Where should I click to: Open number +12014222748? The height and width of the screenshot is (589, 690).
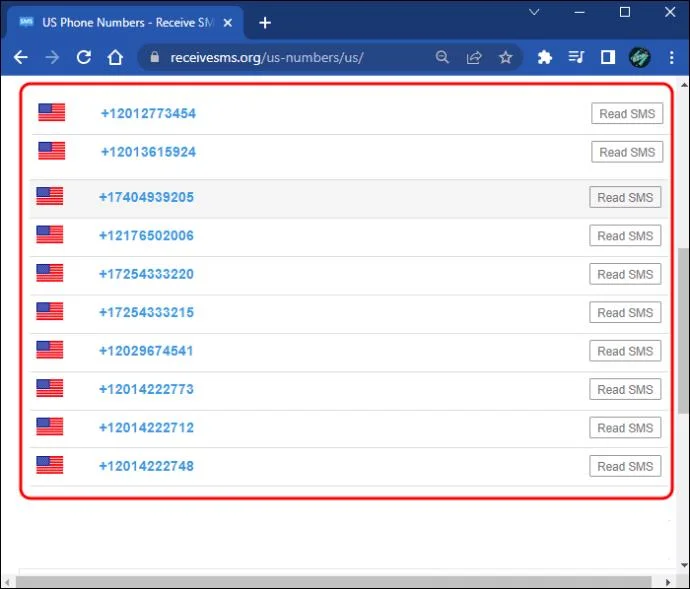[146, 466]
